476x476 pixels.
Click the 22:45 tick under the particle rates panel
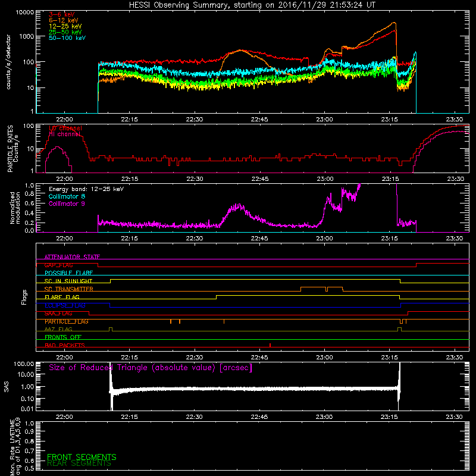tap(259, 179)
